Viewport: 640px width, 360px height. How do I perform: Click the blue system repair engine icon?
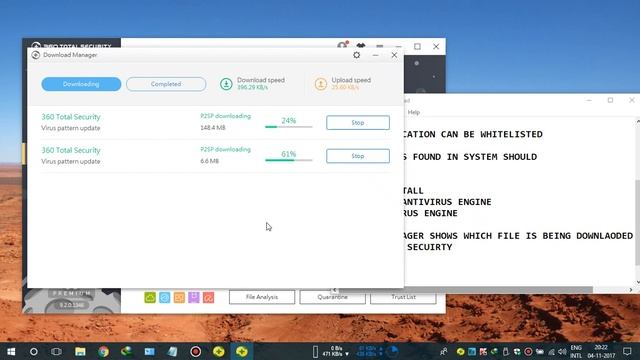(x=164, y=298)
